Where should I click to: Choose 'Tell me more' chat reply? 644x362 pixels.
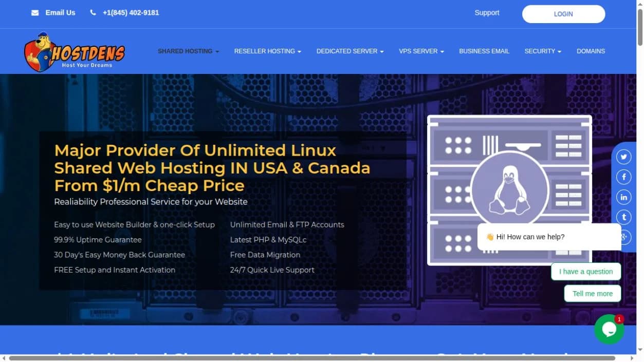point(593,294)
